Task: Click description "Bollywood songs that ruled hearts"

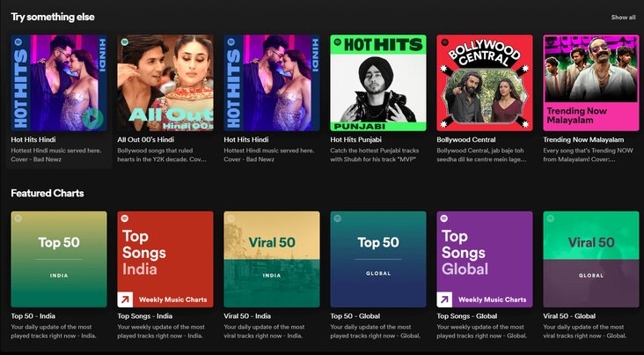Action: tap(162, 155)
